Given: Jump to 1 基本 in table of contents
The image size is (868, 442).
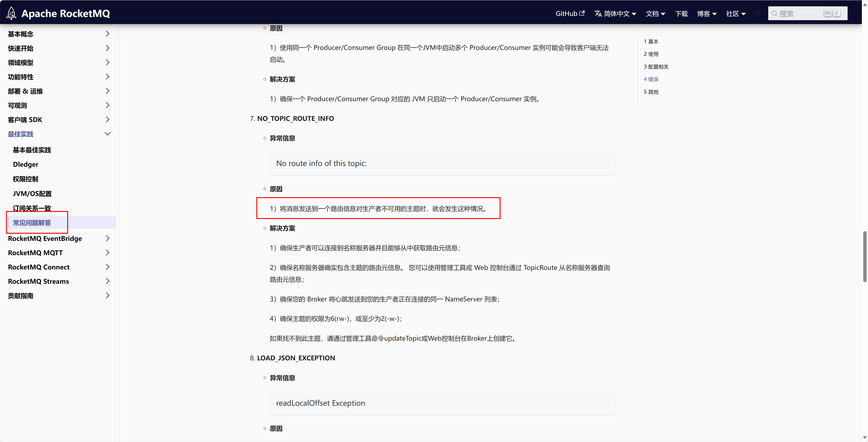Looking at the screenshot, I should coord(651,42).
